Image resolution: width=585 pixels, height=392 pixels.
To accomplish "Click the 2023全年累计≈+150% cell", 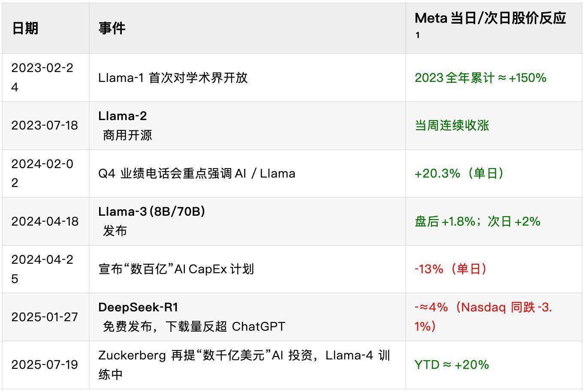I will point(480,78).
